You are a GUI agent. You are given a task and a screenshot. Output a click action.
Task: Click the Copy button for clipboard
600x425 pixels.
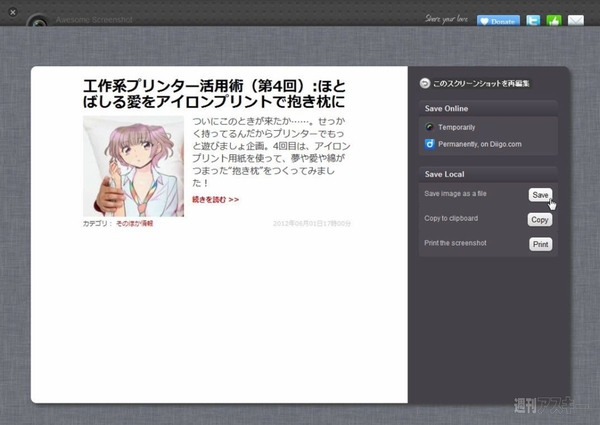[x=540, y=220]
